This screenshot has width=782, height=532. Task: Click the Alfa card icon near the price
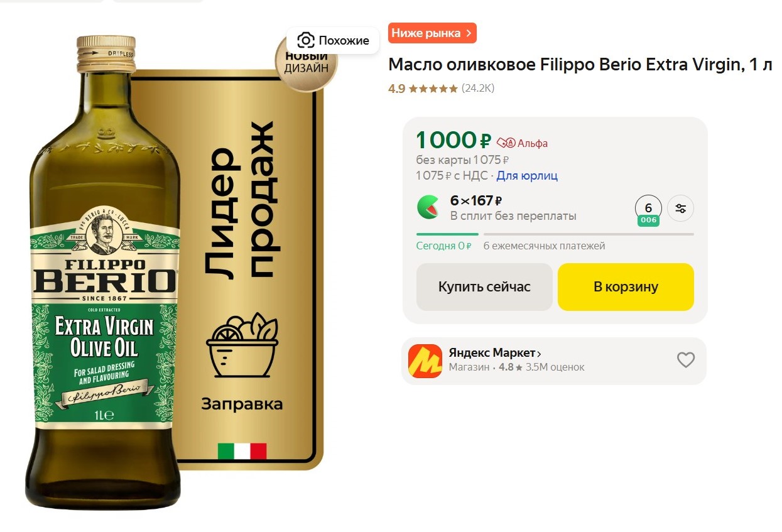click(x=506, y=143)
